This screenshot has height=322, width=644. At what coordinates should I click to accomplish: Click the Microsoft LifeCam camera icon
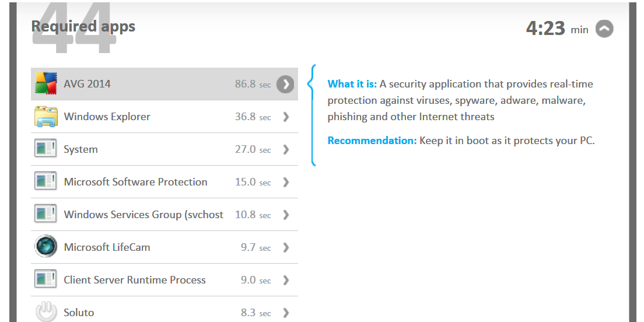(x=45, y=246)
